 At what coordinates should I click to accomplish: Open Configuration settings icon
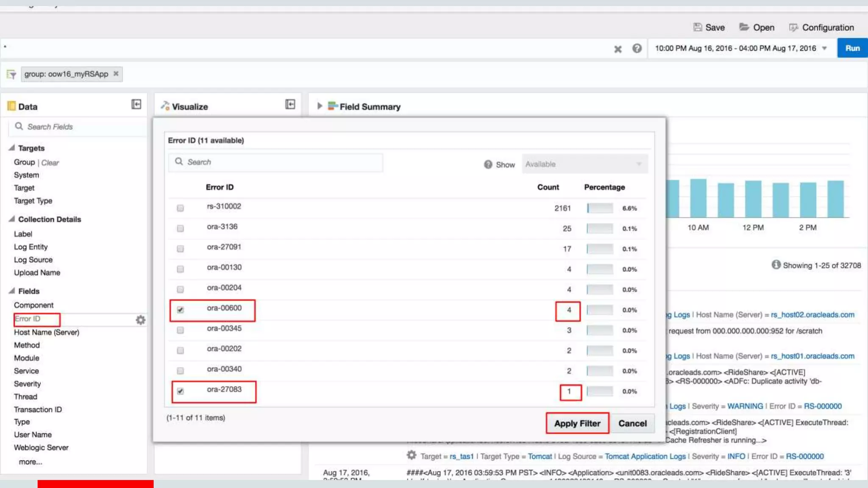point(793,28)
